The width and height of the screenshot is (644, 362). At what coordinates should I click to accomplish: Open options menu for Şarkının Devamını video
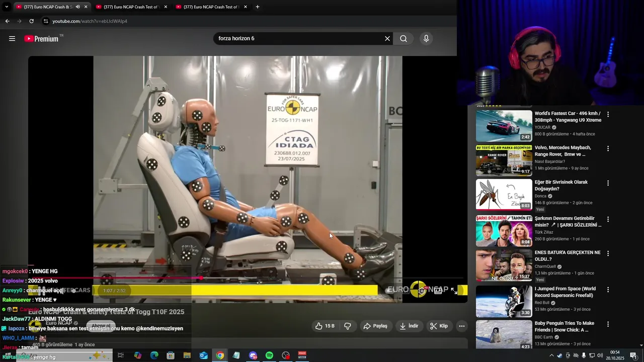pos(608,219)
